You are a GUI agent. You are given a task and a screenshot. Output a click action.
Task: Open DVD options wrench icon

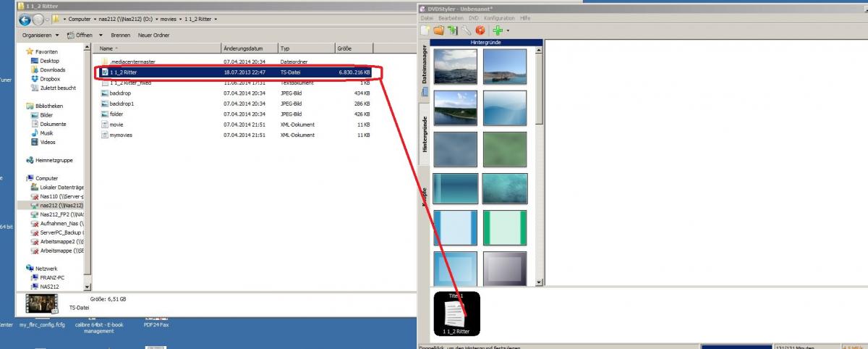[x=467, y=30]
